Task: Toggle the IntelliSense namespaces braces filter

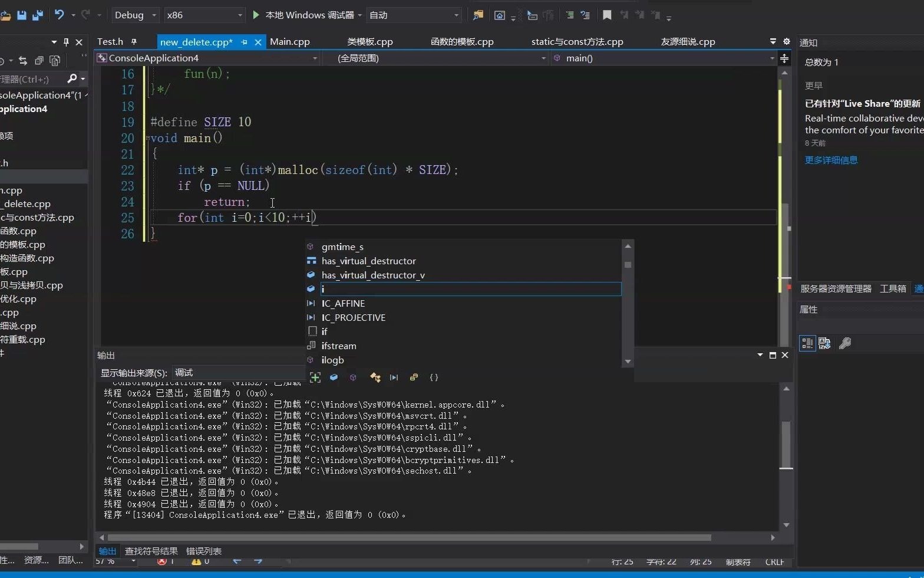Action: [434, 377]
